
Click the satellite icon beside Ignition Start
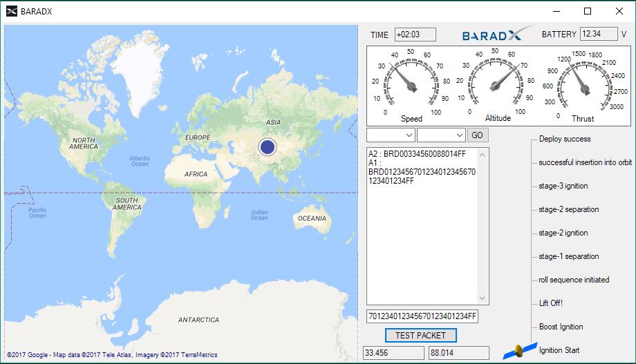pyautogui.click(x=520, y=350)
